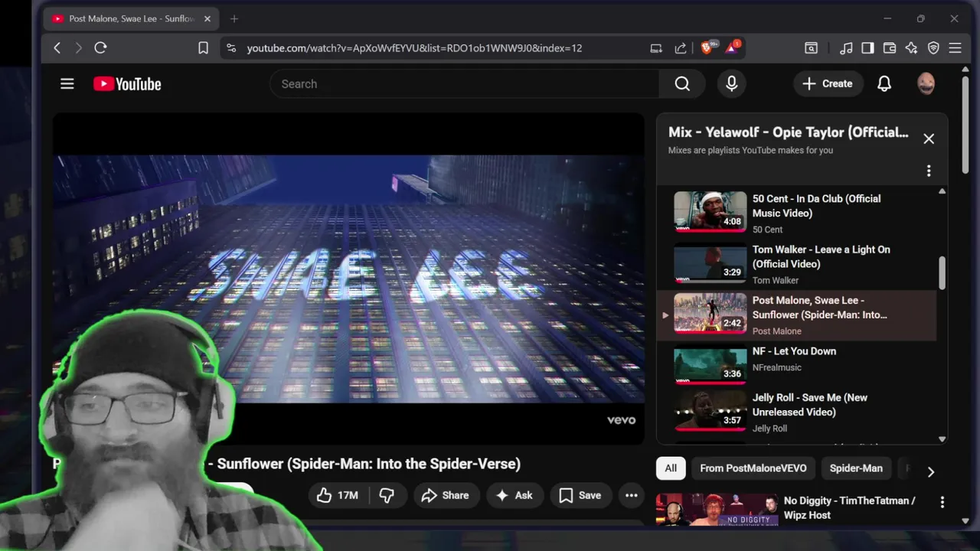Open the YouTube hamburger guide menu
The width and height of the screenshot is (980, 551).
click(67, 84)
